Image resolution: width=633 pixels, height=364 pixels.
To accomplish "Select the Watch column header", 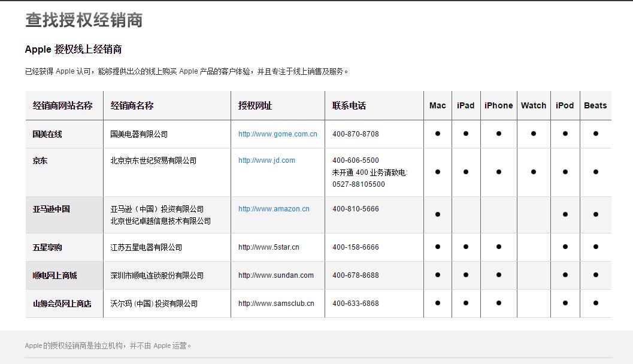I will coord(532,105).
